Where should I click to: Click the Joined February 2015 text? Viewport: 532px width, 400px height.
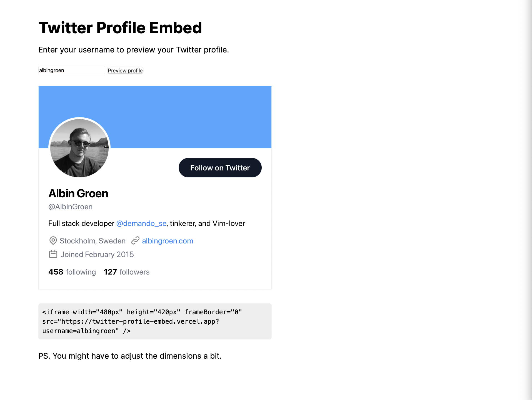(97, 254)
